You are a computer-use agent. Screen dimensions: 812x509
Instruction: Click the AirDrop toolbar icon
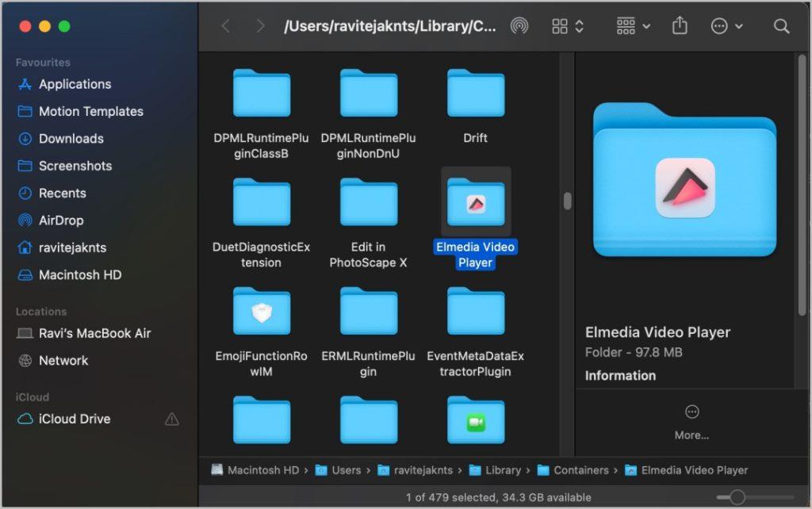pyautogui.click(x=519, y=26)
